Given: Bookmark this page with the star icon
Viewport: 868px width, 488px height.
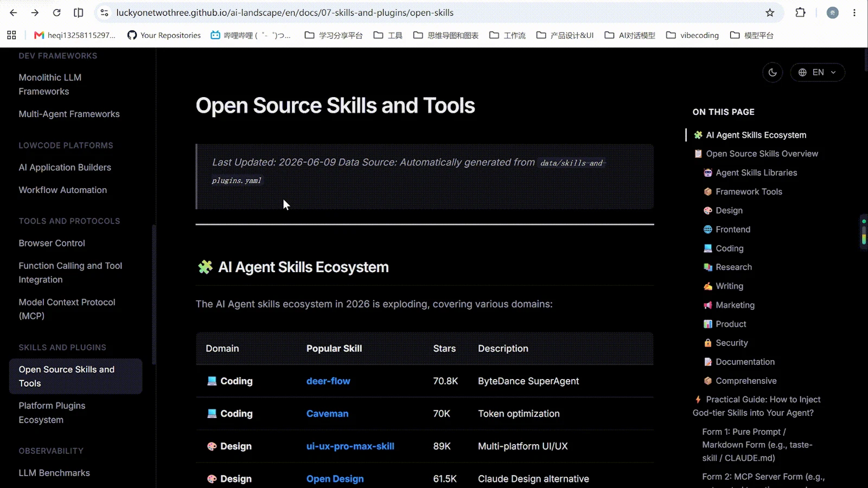Looking at the screenshot, I should 770,12.
